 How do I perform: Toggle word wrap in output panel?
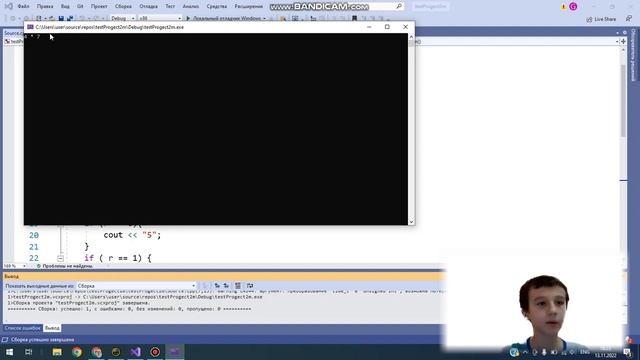coord(250,286)
